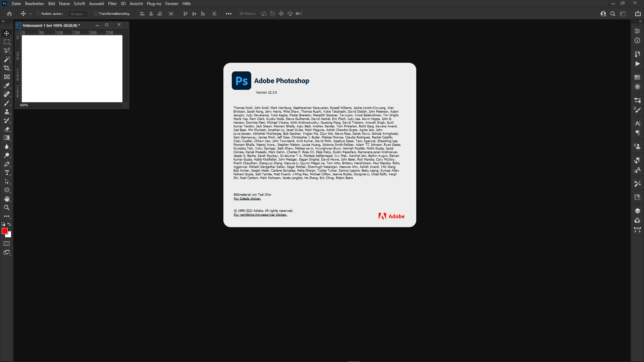Select the Crop tool
This screenshot has width=644, height=362.
click(x=7, y=68)
